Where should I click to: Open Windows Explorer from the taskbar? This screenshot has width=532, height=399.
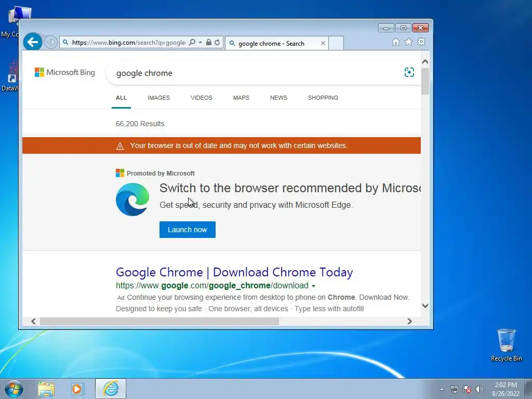46,389
